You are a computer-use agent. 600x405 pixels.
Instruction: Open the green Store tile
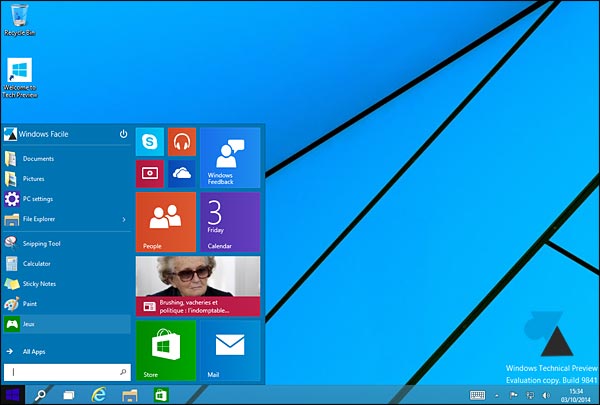pyautogui.click(x=166, y=350)
